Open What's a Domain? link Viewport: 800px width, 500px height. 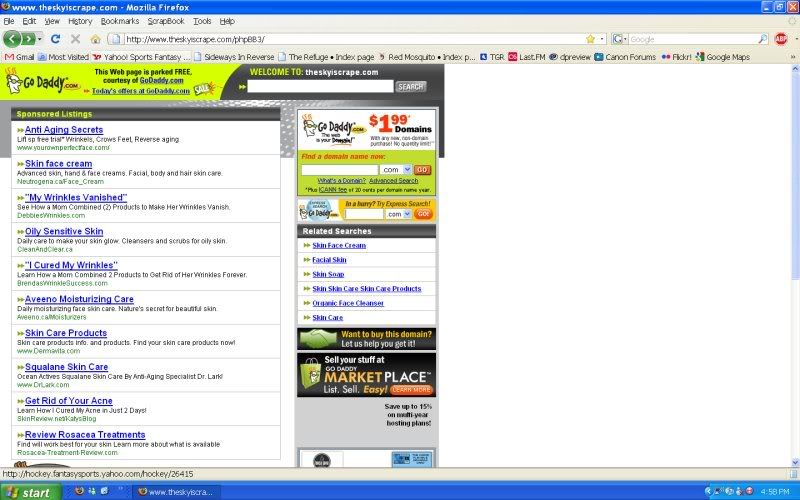pos(341,181)
